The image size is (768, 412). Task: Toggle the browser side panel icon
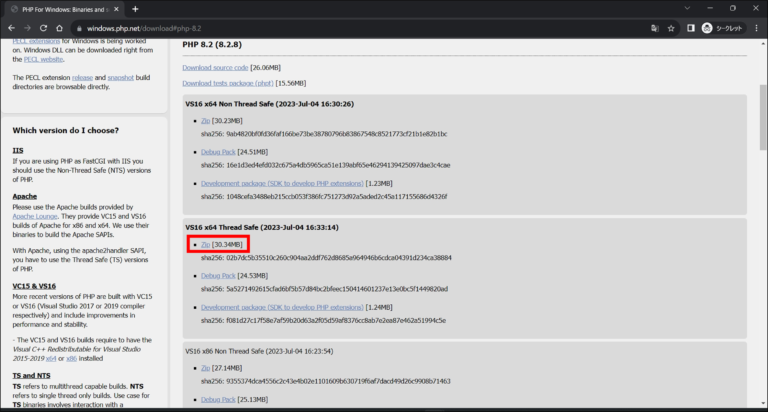click(690, 28)
